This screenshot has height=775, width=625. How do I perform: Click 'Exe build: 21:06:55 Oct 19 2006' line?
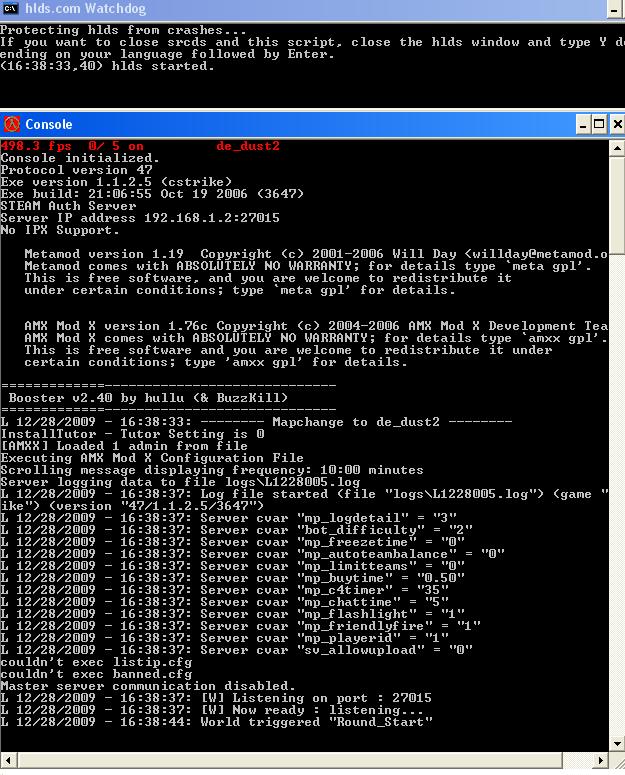pos(152,194)
